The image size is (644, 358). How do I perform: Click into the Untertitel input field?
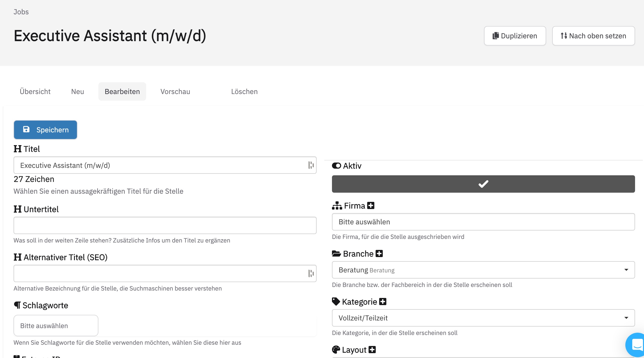(165, 225)
